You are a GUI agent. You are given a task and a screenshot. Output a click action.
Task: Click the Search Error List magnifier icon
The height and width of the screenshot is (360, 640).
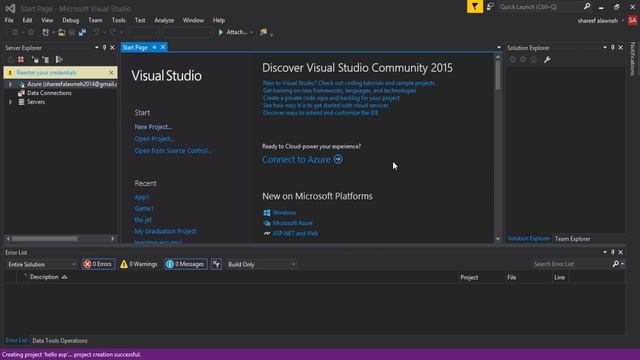coord(616,264)
